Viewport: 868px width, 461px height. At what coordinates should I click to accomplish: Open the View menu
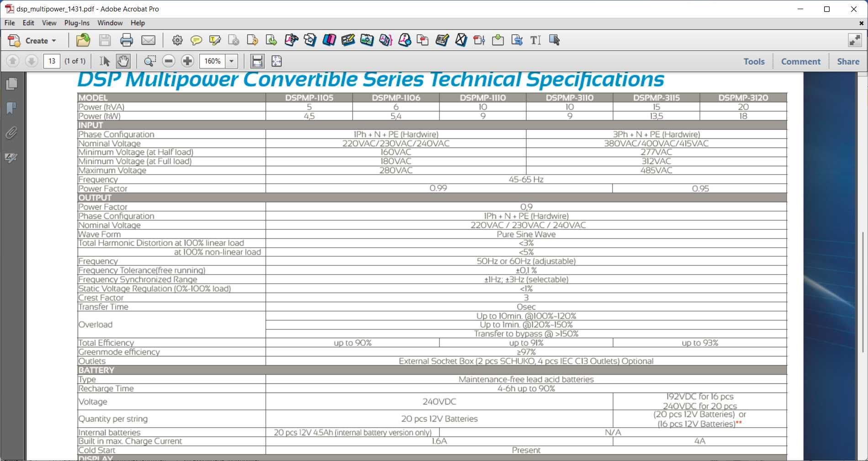49,23
